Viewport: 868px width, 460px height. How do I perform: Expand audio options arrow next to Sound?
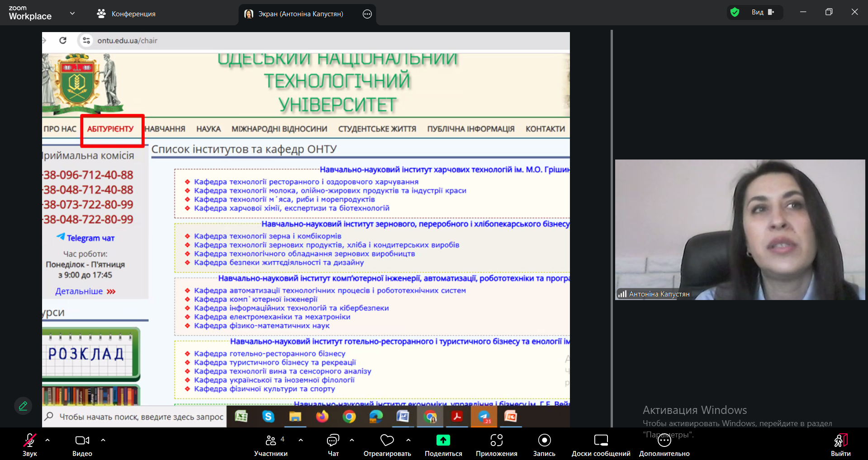[x=47, y=440]
